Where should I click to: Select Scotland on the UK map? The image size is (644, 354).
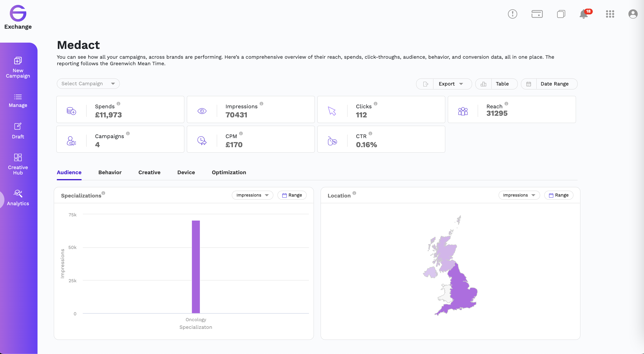[x=446, y=252]
